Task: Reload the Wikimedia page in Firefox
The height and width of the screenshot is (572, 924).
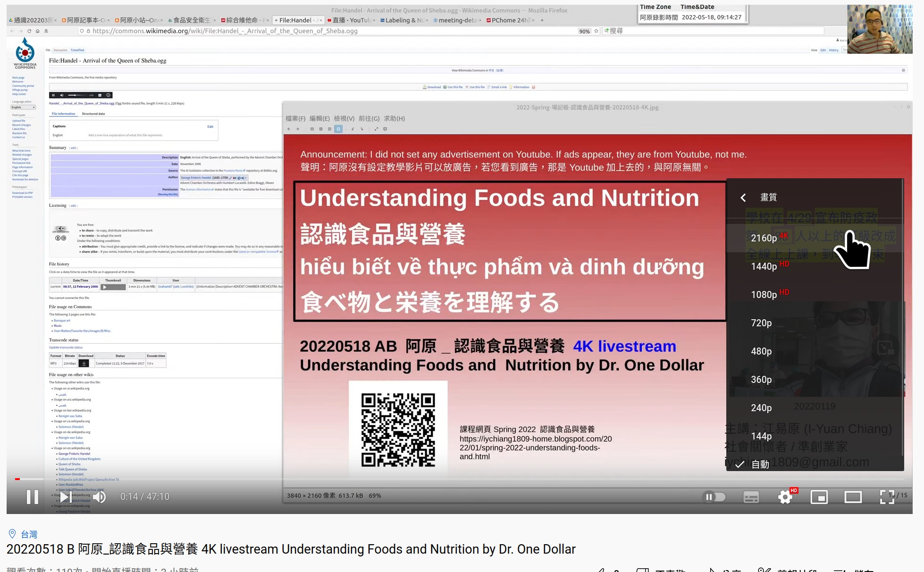Action: 29,31
